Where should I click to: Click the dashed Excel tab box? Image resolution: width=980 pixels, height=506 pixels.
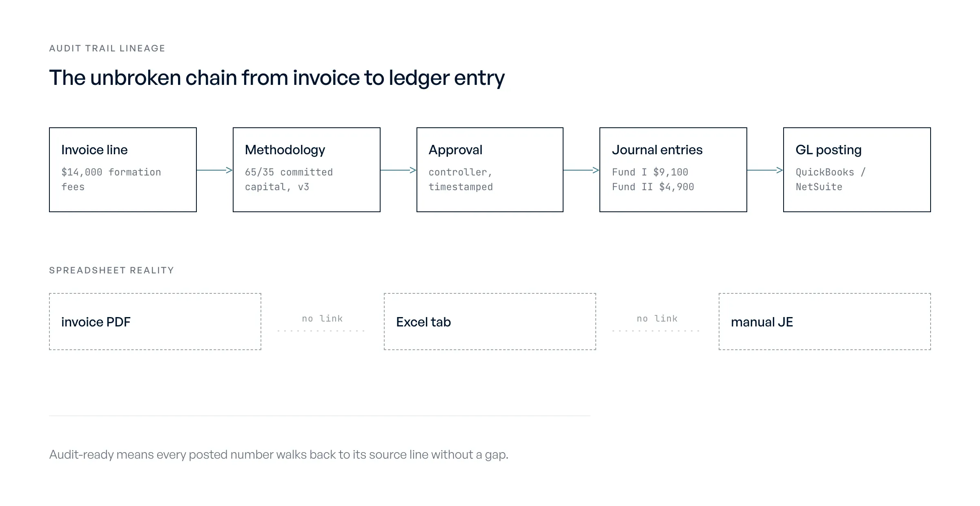click(490, 322)
